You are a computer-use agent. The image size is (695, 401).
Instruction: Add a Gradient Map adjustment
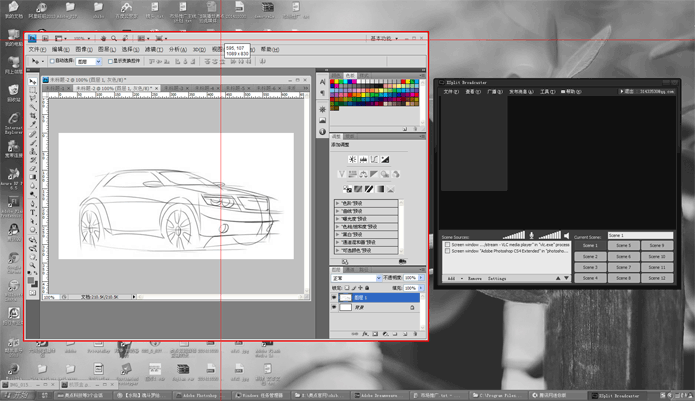[x=380, y=189]
